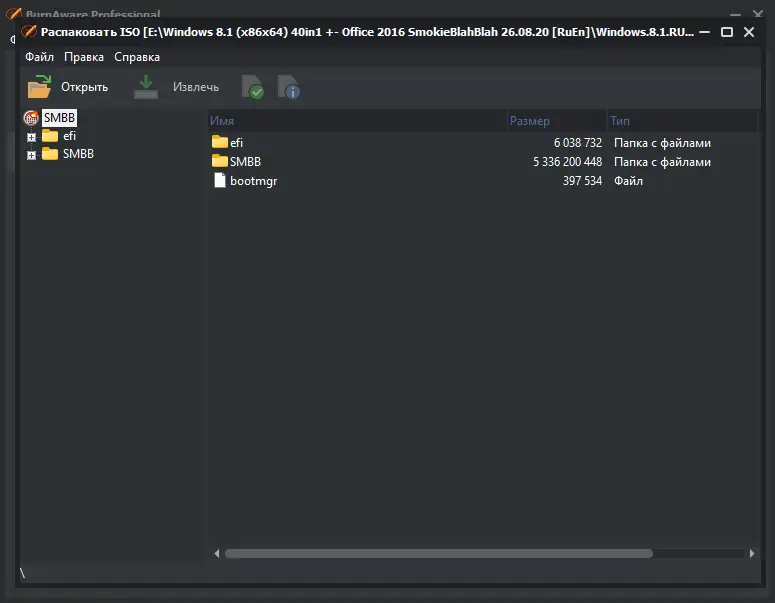775x603 pixels.
Task: Click the SMBB folder icon in file list
Action: pos(219,161)
